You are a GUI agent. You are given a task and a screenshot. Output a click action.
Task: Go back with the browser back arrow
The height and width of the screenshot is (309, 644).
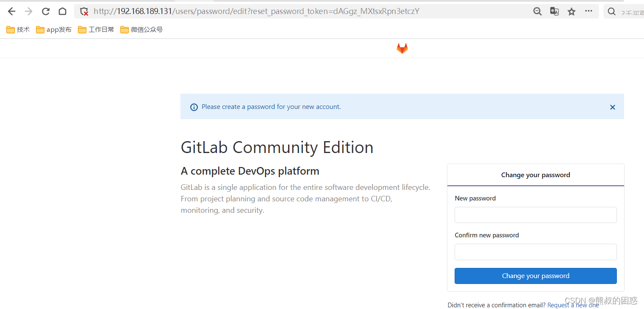[x=11, y=11]
